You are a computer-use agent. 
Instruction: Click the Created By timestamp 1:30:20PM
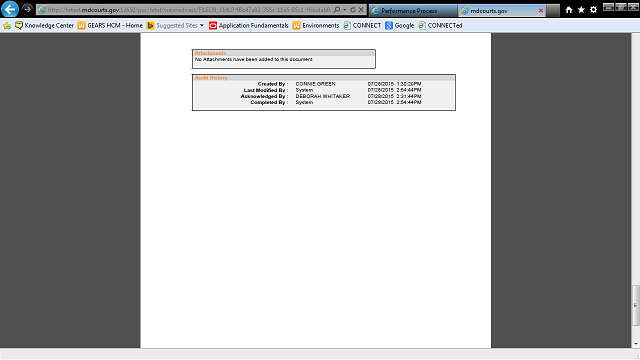[x=409, y=84]
